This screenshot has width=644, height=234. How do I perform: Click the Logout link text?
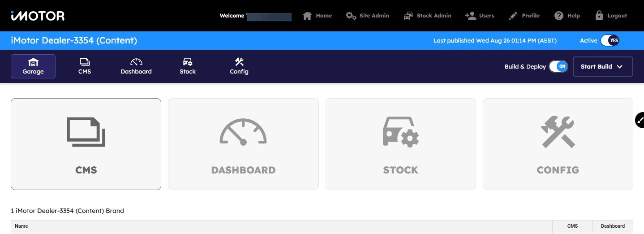pyautogui.click(x=617, y=16)
